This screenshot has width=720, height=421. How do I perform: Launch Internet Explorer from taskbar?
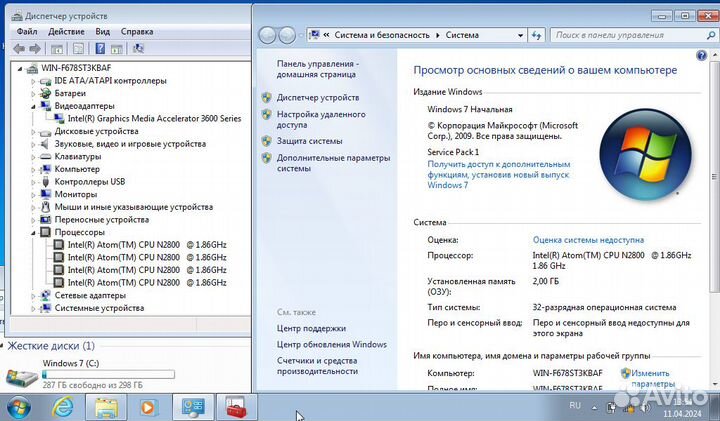(63, 407)
